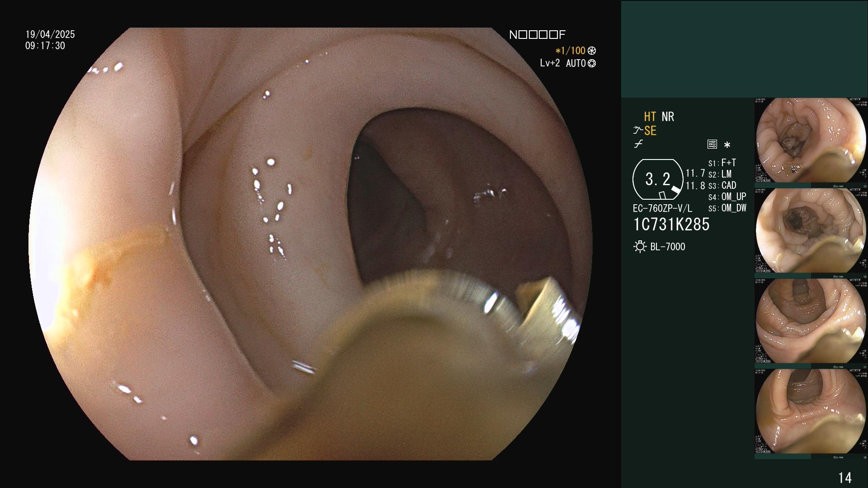
Task: Open the fourth captured thumbnail at bottom
Action: [x=811, y=411]
